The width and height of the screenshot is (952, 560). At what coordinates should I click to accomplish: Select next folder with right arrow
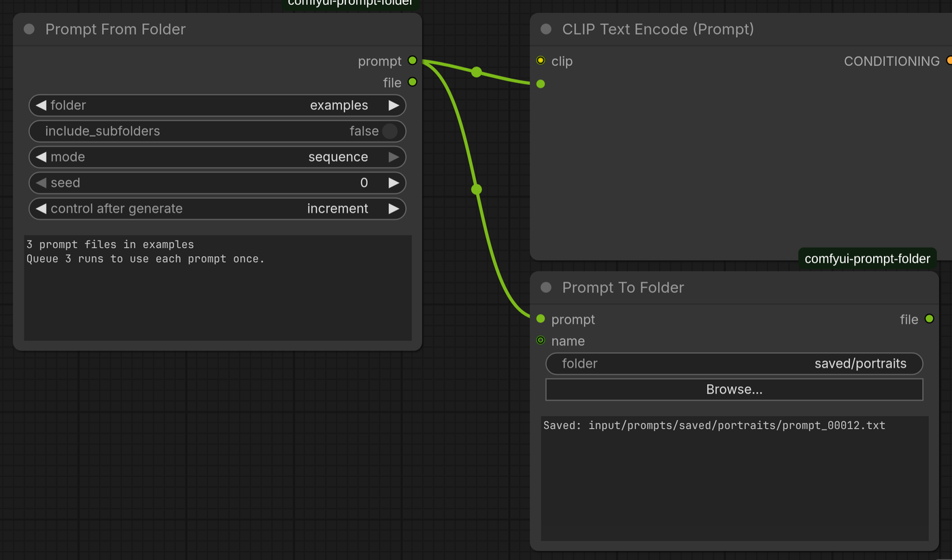click(394, 105)
